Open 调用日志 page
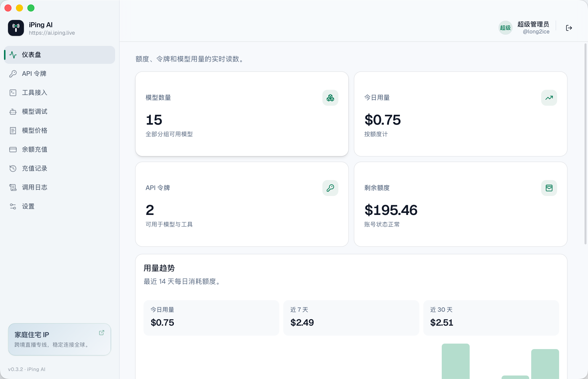Screen dimensions: 588x379 tap(60, 187)
